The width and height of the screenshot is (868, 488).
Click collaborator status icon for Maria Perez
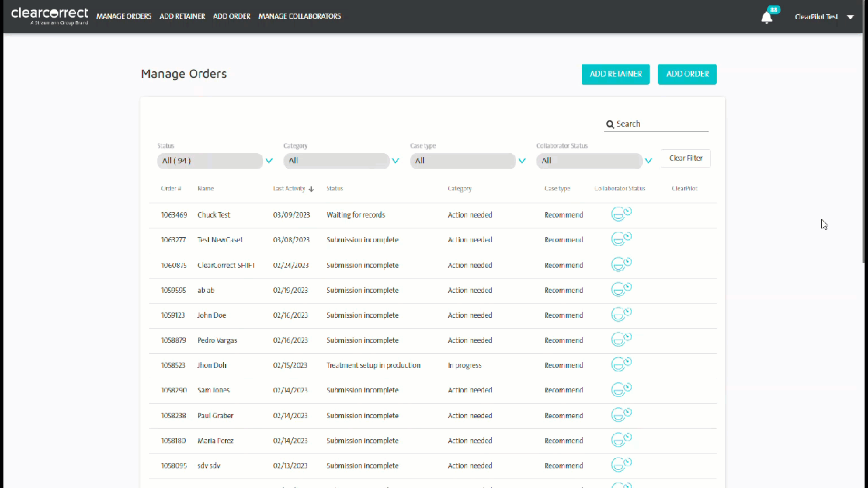click(621, 440)
